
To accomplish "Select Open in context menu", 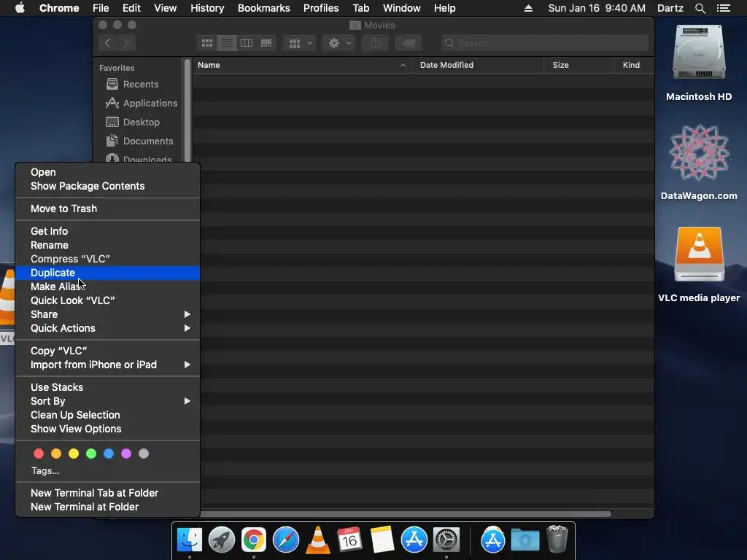I will [x=108, y=172].
